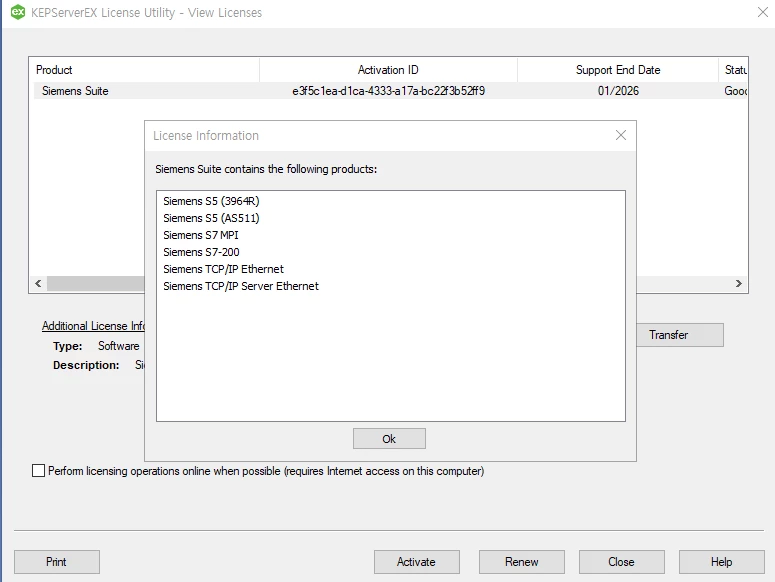
Task: Click the 'Siemens Suite contains the following products' text
Action: tap(266, 169)
